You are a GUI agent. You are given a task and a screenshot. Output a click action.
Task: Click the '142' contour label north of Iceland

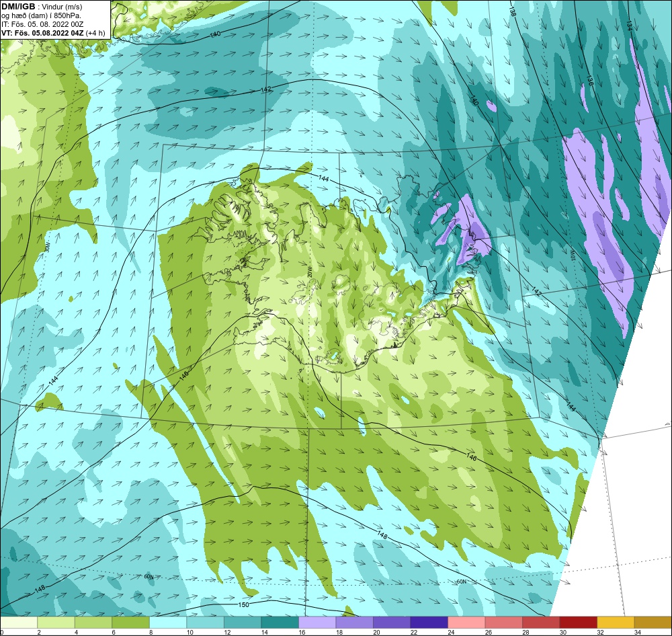266,89
